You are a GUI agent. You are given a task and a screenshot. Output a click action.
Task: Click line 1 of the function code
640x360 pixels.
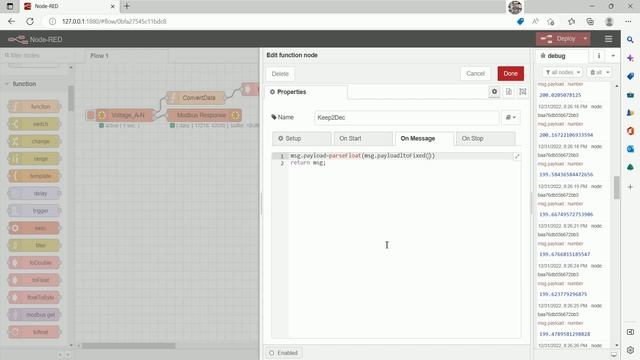coord(362,156)
